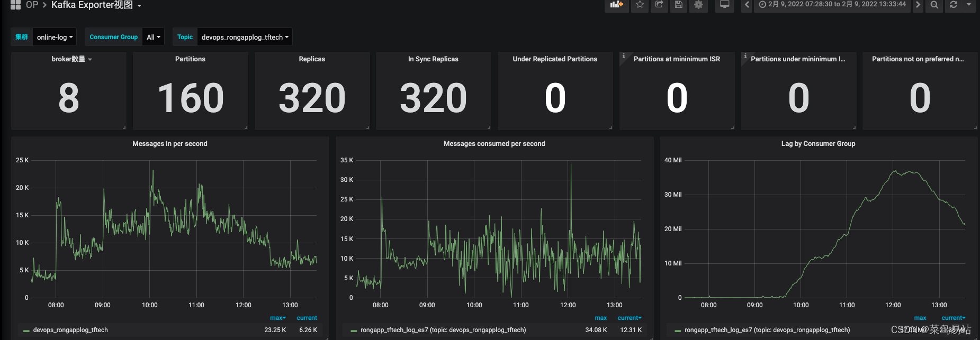Save the dashboard with disk icon
This screenshot has height=340, width=980.
point(678,5)
